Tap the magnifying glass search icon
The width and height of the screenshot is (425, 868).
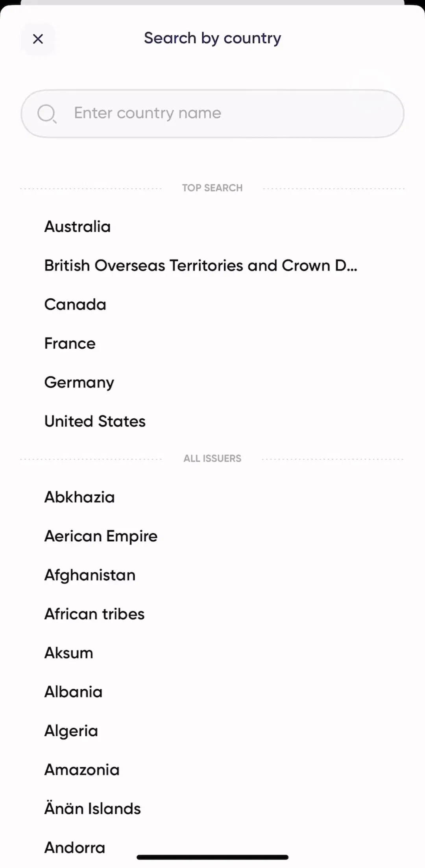(x=47, y=114)
